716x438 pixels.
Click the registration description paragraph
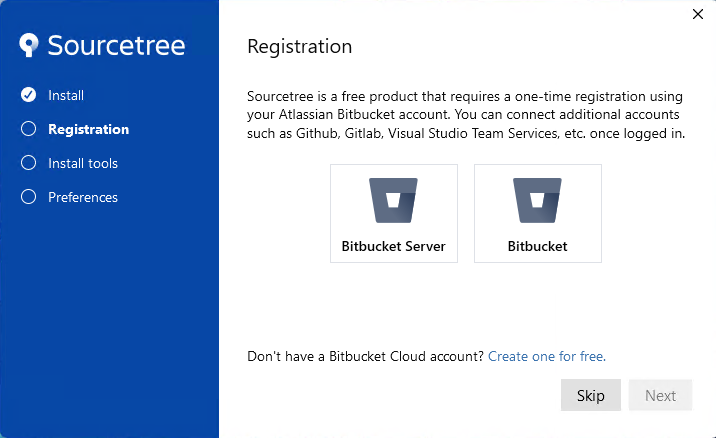click(466, 115)
